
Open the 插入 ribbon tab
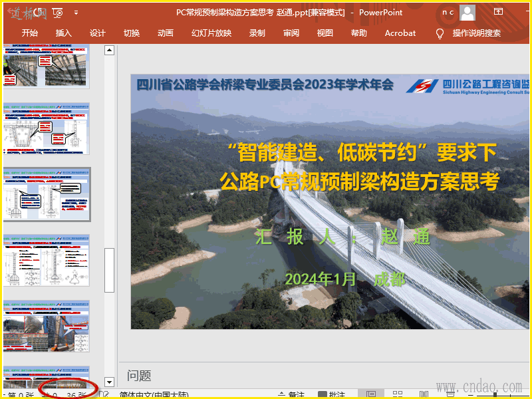64,33
